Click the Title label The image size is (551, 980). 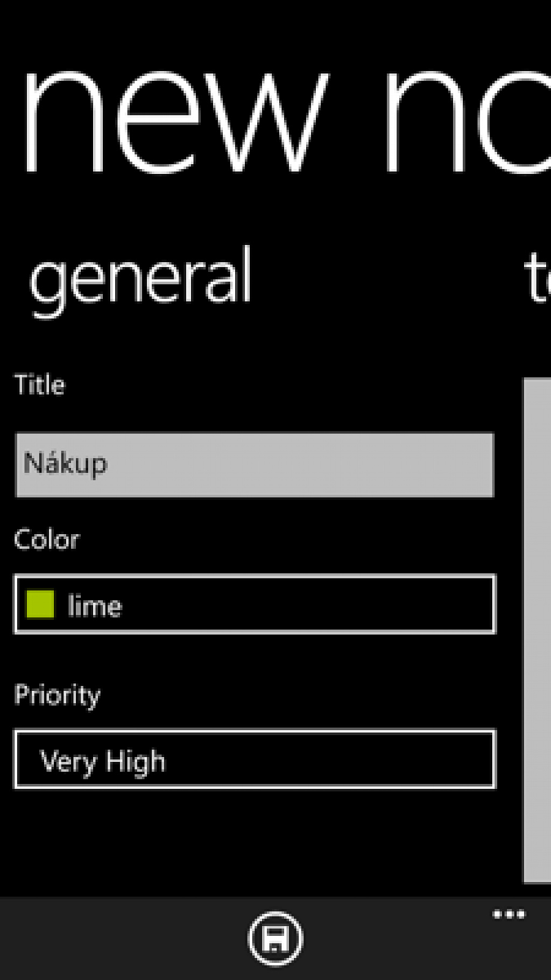(x=39, y=385)
